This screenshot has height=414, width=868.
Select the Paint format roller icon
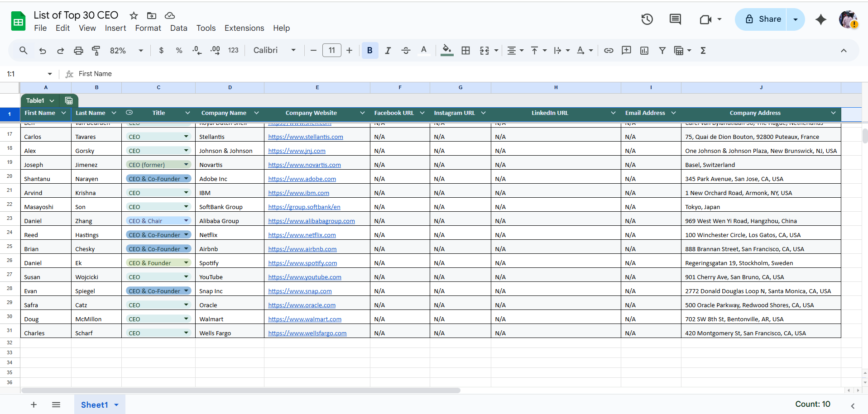96,51
